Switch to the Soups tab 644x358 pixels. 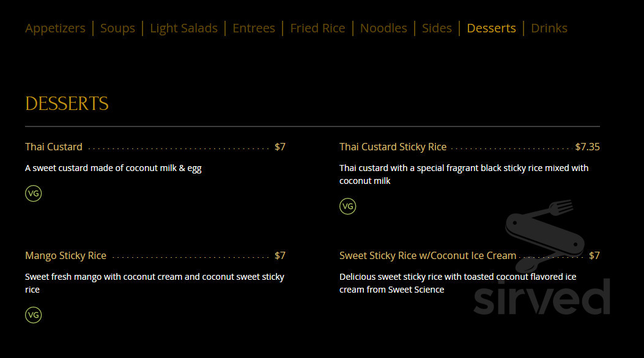117,28
